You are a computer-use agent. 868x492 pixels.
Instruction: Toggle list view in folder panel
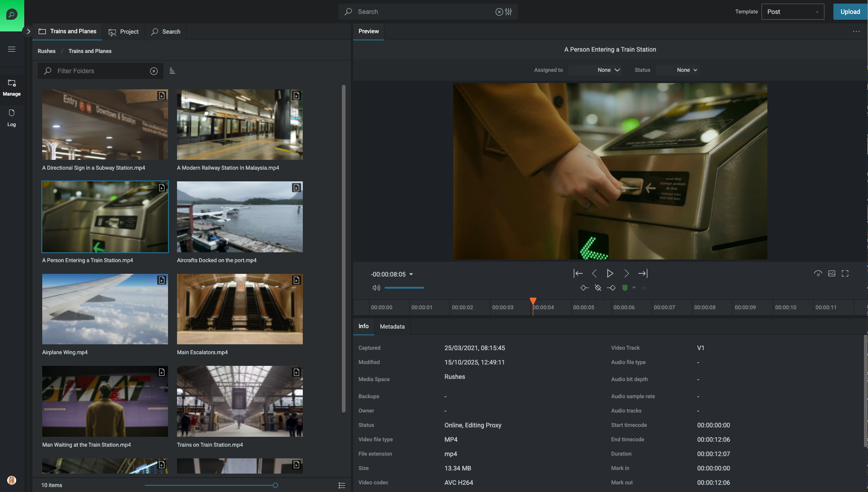(x=341, y=485)
